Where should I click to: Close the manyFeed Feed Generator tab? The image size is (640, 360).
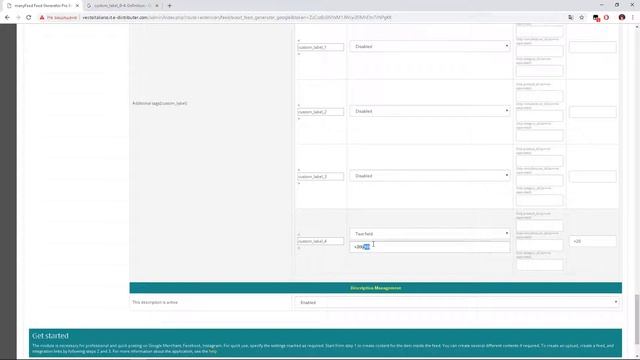(77, 6)
